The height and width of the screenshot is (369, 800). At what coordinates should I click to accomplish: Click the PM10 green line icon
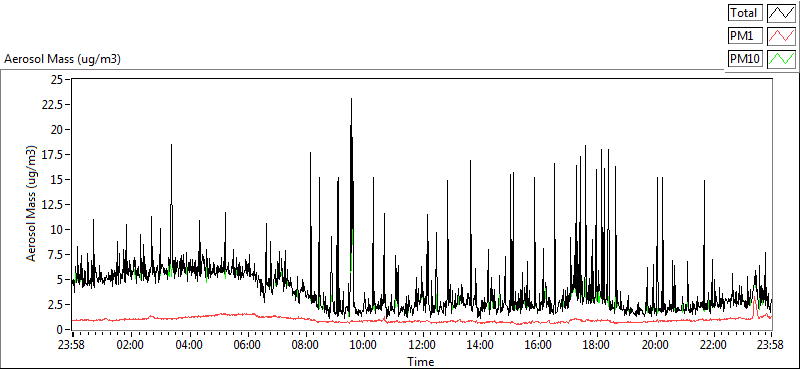[782, 59]
